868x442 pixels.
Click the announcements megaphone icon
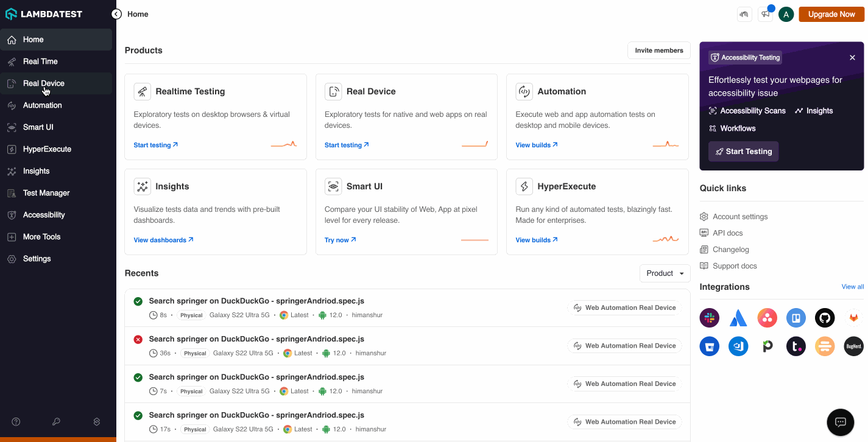[764, 14]
